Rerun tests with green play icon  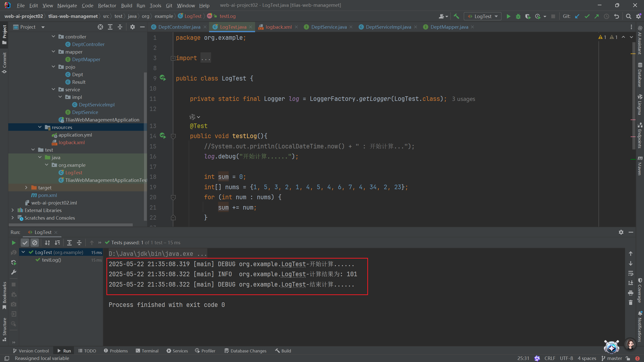pyautogui.click(x=14, y=243)
